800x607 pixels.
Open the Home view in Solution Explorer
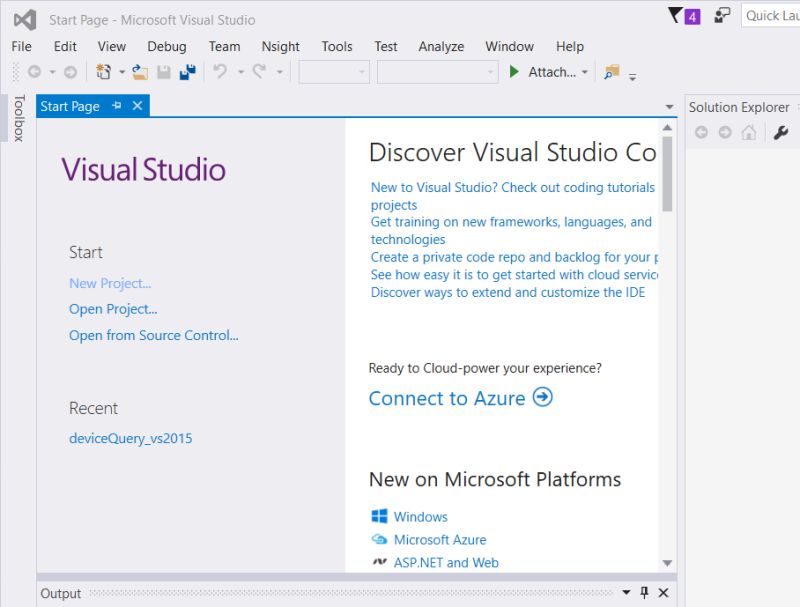(x=749, y=132)
